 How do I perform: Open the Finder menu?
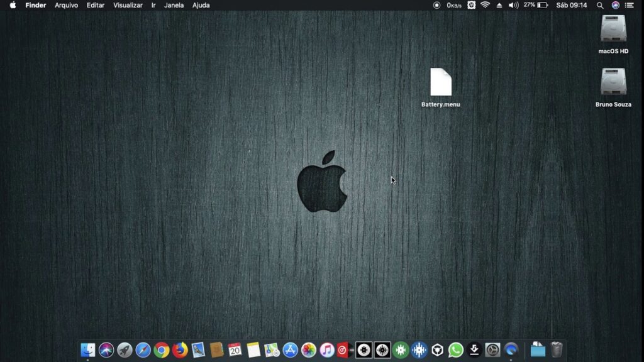tap(36, 5)
